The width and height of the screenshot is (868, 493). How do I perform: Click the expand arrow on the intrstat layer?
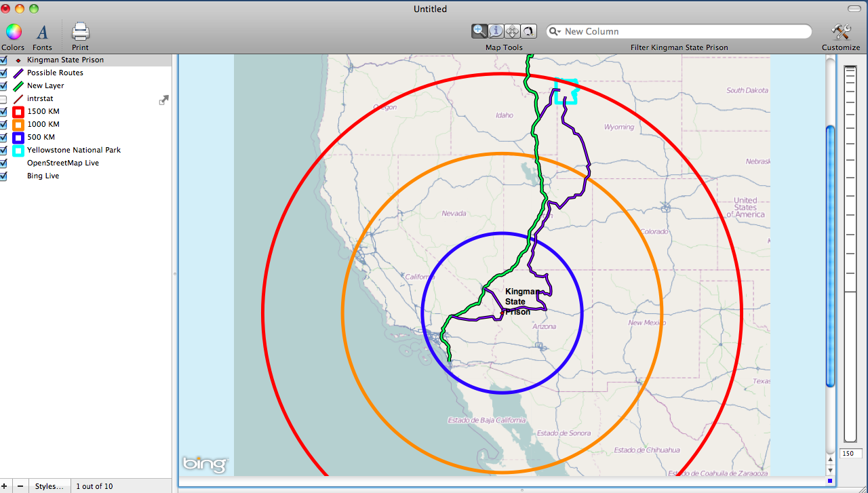(163, 99)
